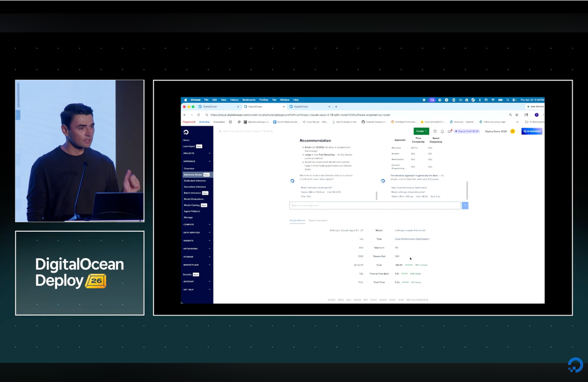This screenshot has width=588, height=382.
Task: Open the Create dropdown button
Action: click(421, 131)
